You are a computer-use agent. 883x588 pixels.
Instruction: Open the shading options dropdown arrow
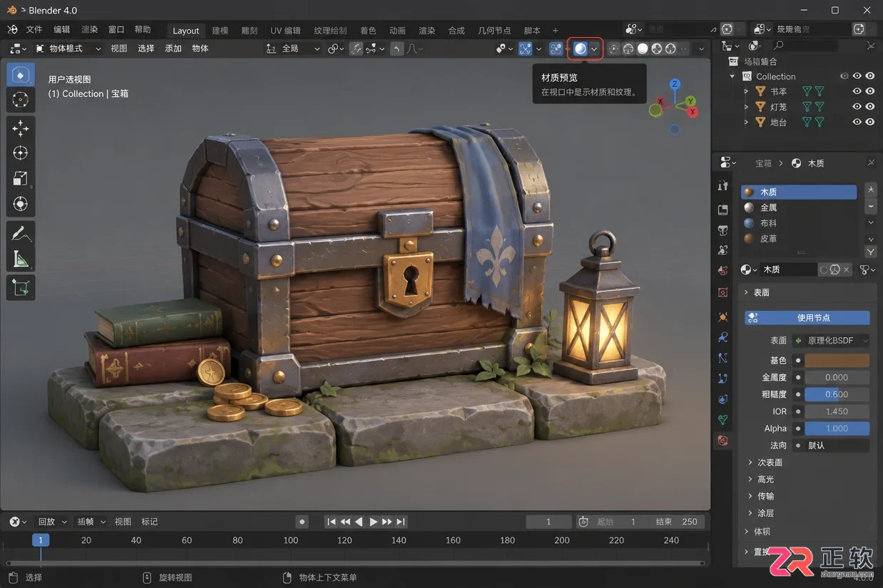coord(594,48)
